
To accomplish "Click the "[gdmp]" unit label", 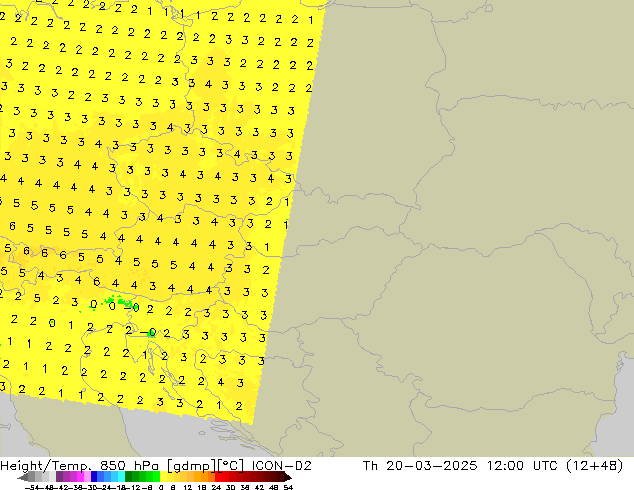I will (x=191, y=466).
